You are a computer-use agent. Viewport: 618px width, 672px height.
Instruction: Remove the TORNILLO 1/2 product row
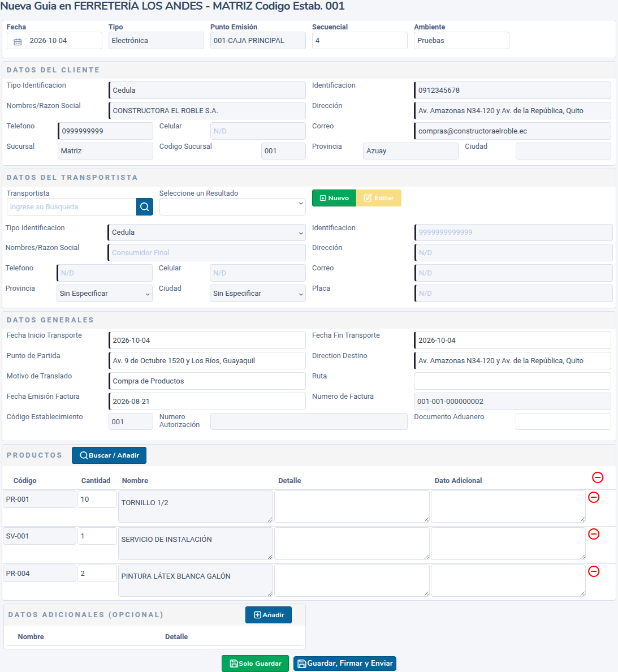[x=594, y=497]
